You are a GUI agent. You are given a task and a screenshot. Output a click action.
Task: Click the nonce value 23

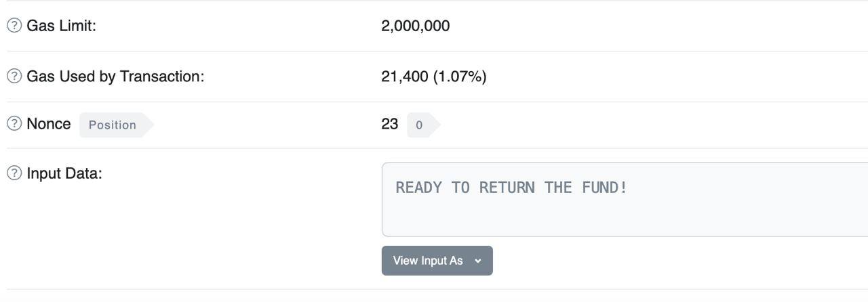(390, 124)
